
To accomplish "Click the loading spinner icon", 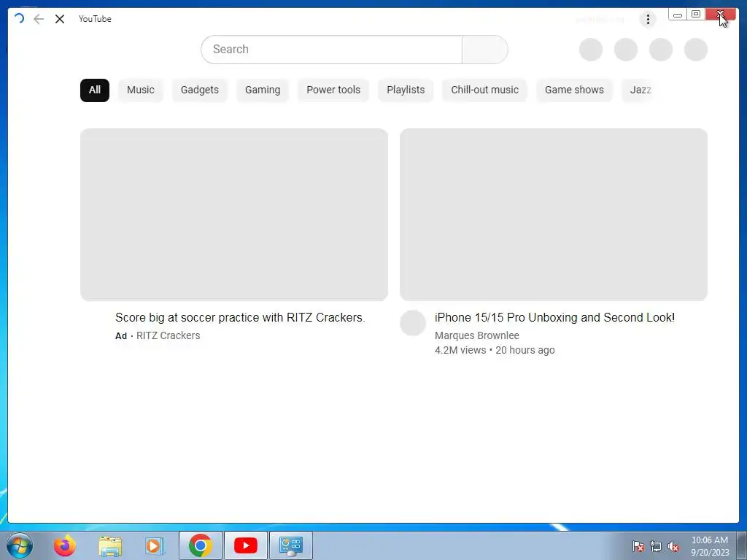I will [19, 18].
